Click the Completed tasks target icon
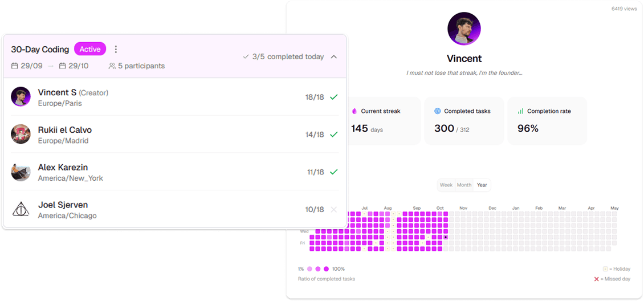Screen dimensions: 644x301 pos(437,111)
